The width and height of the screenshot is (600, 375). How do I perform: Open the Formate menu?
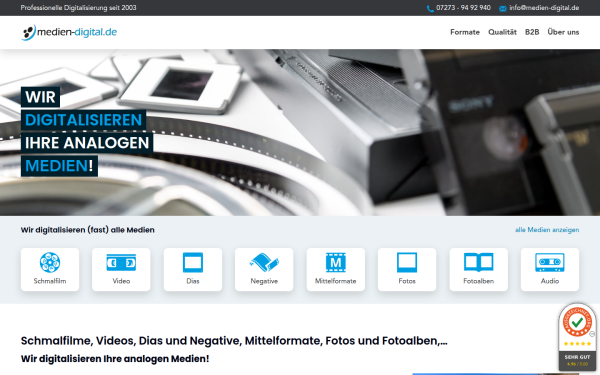pos(465,32)
